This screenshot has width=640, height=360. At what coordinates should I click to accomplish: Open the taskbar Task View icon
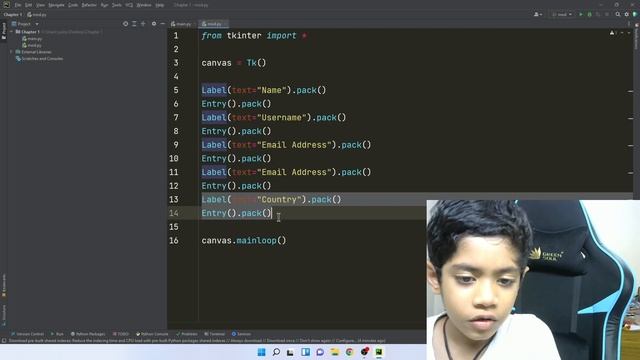(290, 352)
